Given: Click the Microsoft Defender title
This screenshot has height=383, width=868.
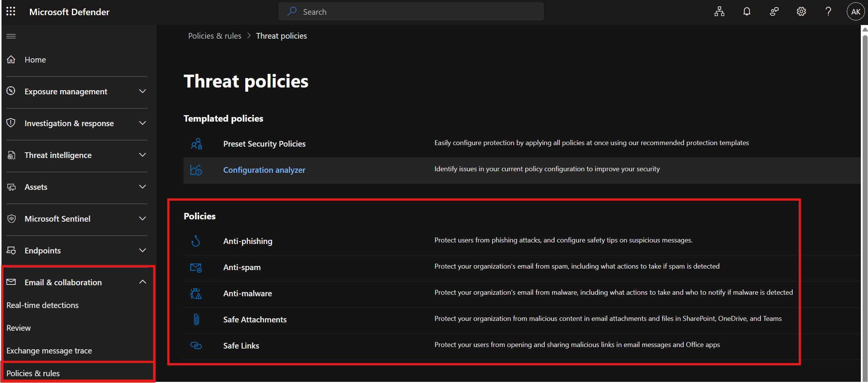Looking at the screenshot, I should [69, 12].
